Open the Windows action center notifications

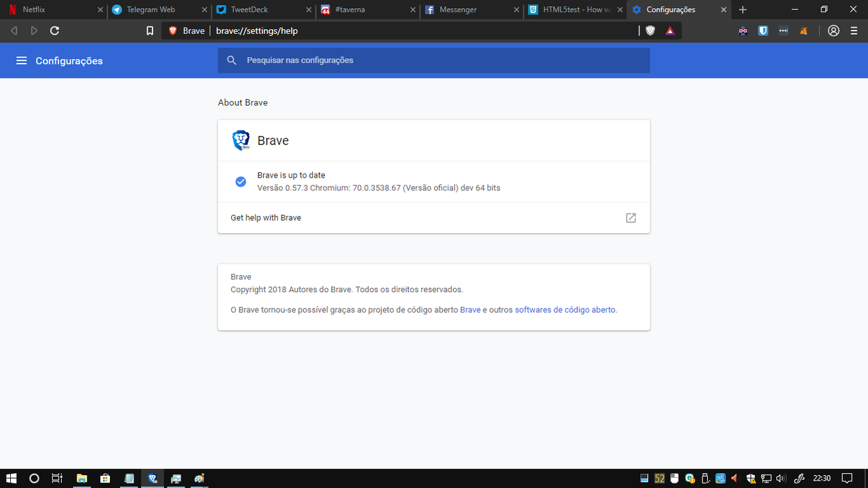pyautogui.click(x=847, y=479)
